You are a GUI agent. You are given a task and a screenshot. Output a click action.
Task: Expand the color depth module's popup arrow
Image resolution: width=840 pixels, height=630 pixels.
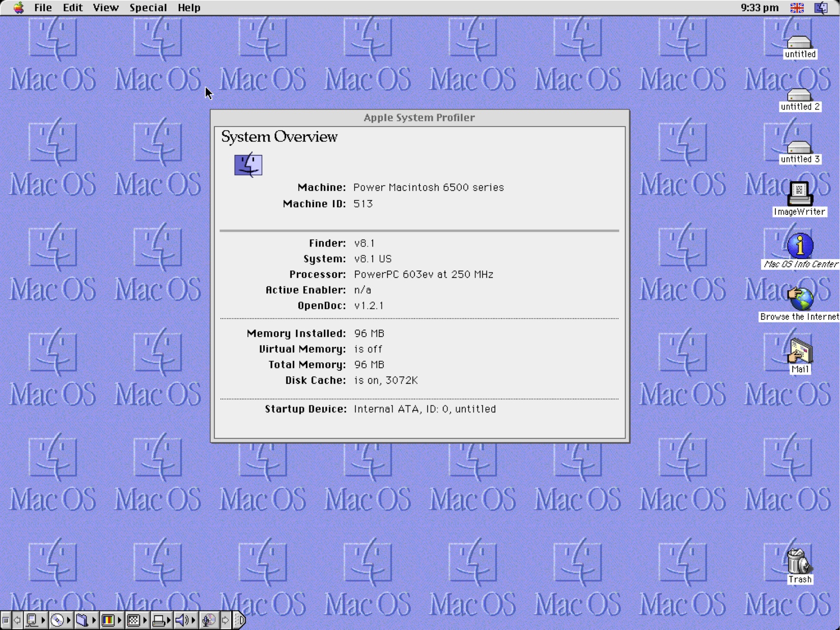120,620
